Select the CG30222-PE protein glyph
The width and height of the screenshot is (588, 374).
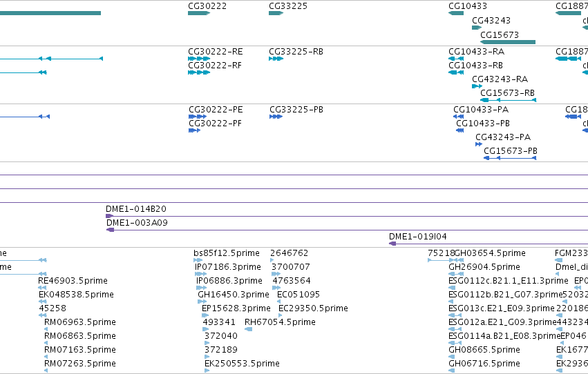coord(198,117)
